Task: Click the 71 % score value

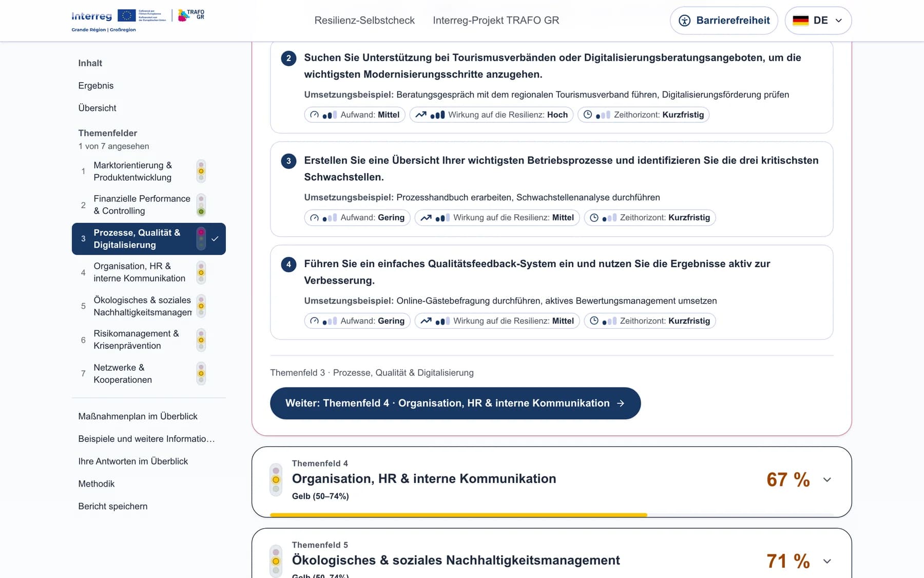Action: pos(788,561)
